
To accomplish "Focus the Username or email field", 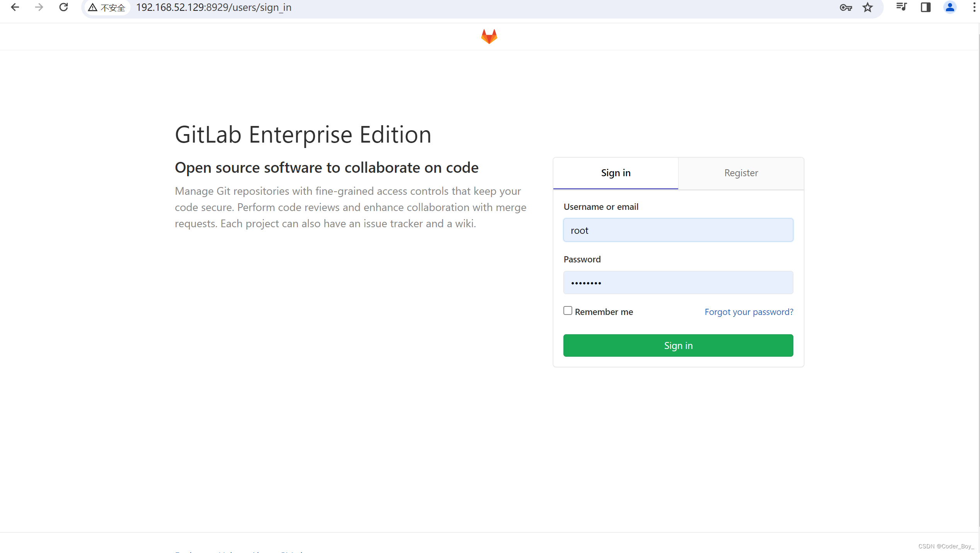I will tap(678, 230).
